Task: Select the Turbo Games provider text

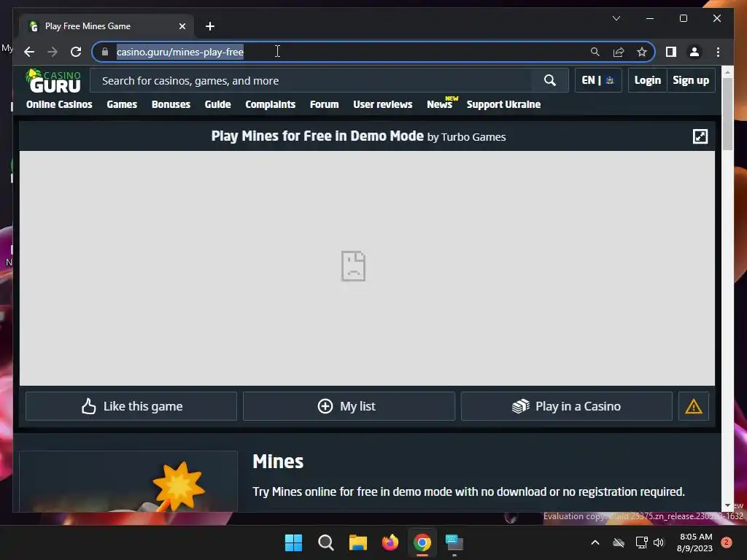Action: click(473, 137)
